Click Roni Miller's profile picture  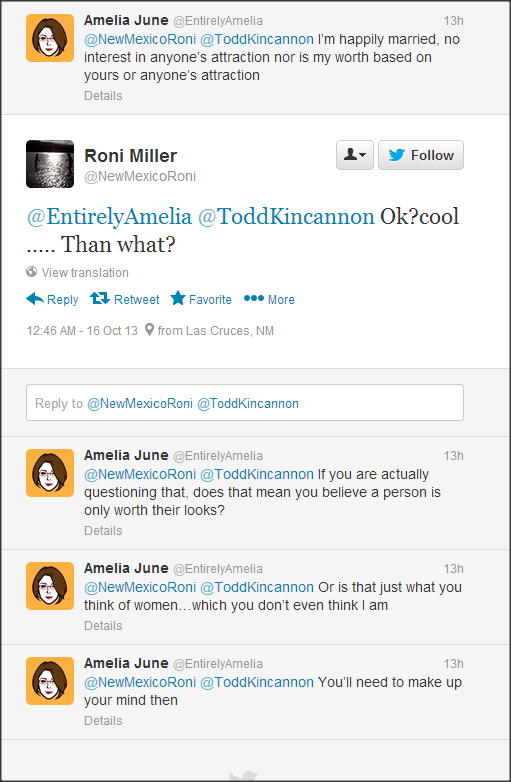(50, 164)
